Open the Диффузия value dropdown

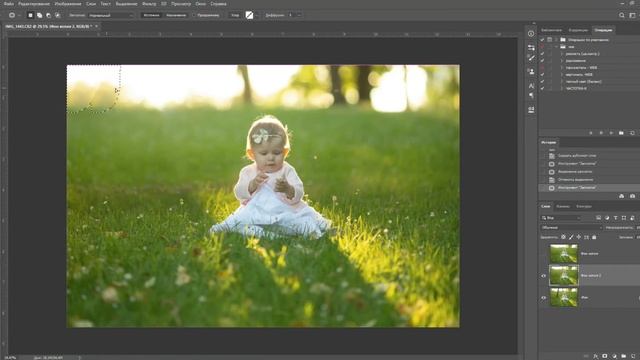299,15
